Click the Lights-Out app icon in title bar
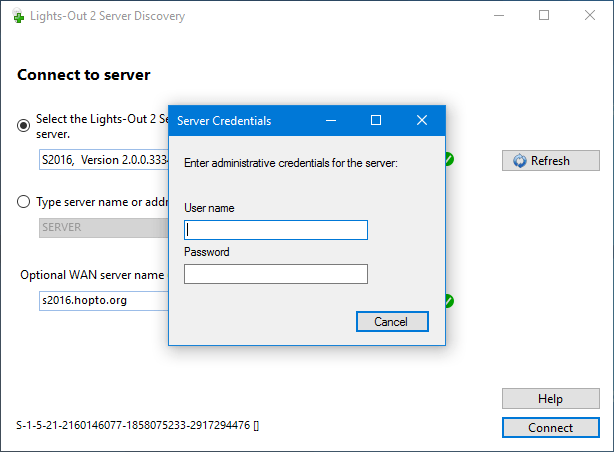 coord(17,16)
